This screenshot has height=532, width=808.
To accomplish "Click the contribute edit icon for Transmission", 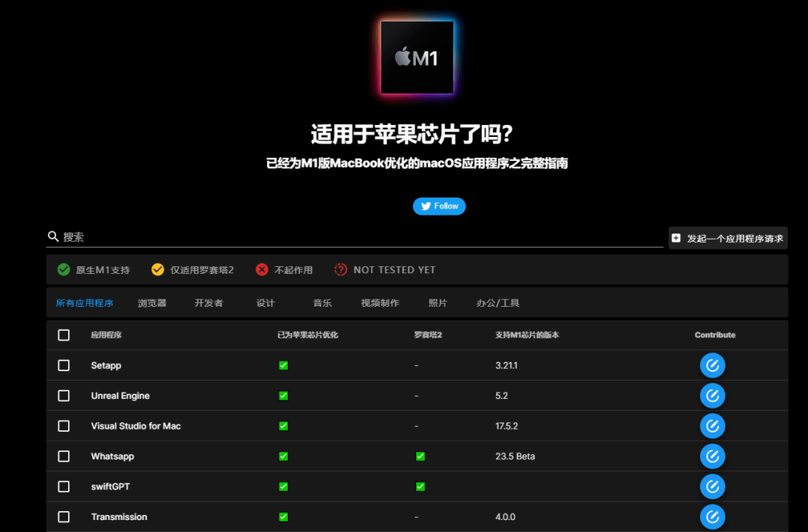I will tap(712, 516).
